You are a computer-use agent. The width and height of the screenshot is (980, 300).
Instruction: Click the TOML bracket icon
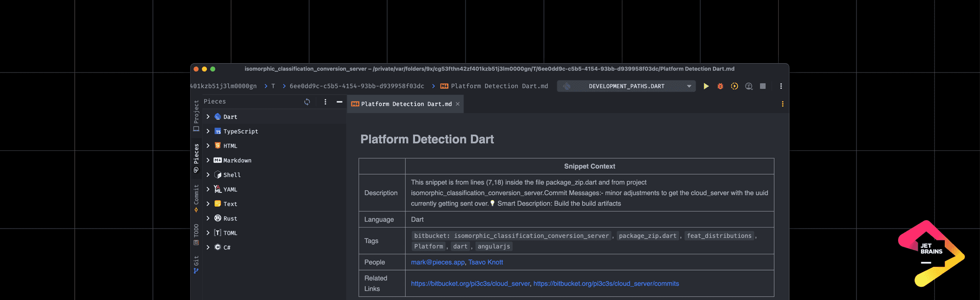[218, 233]
